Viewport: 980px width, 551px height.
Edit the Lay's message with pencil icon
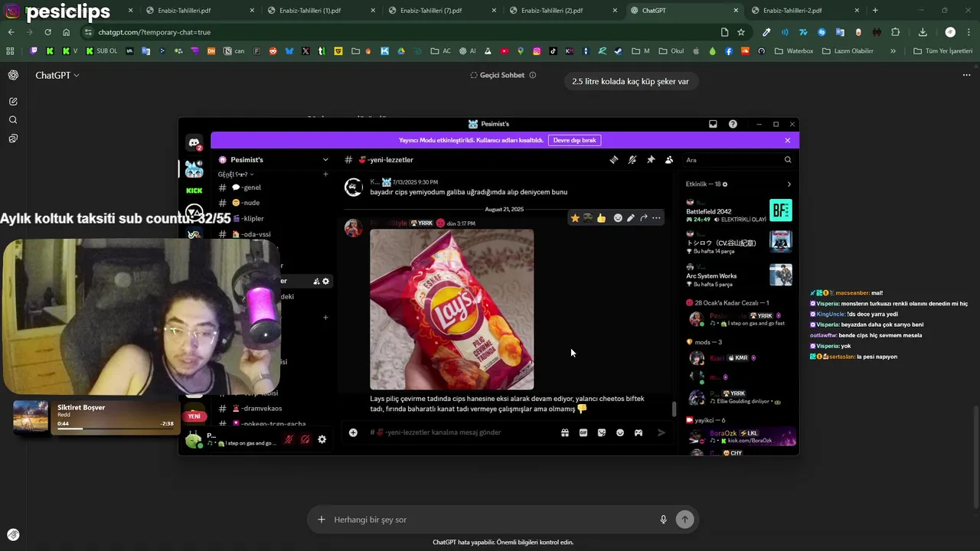point(631,218)
